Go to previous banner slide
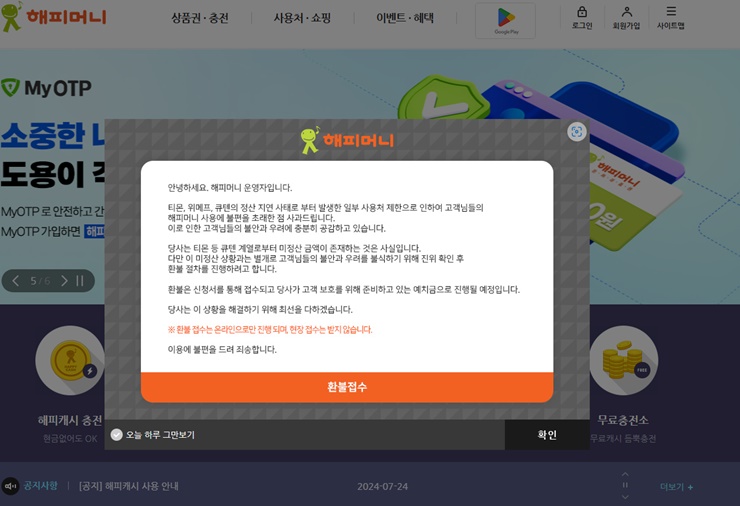Screen dimensions: 740x506 (x=16, y=281)
